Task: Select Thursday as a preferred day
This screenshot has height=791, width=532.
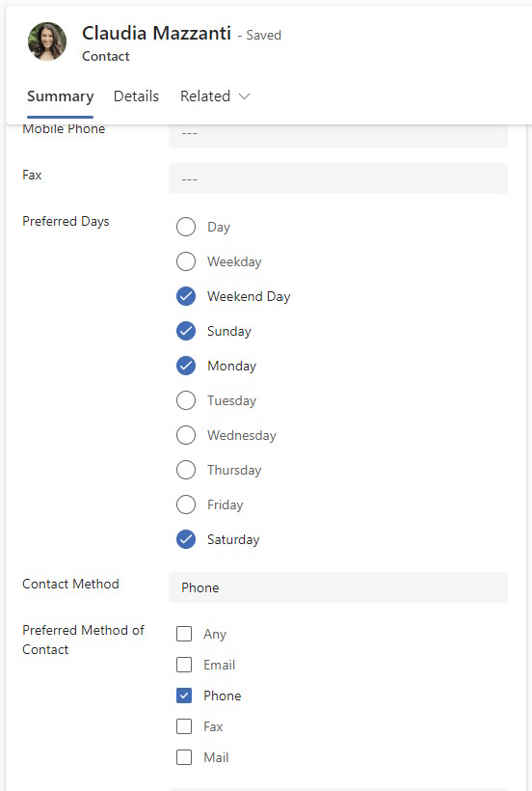Action: coord(186,470)
